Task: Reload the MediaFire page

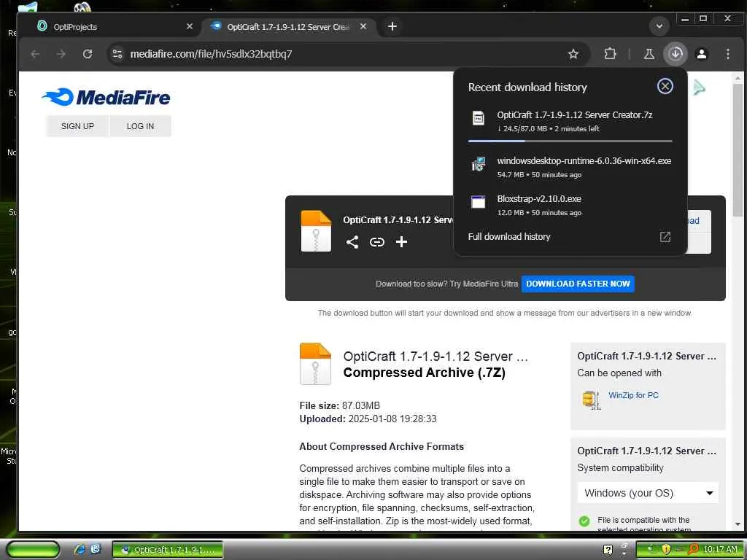Action: pyautogui.click(x=88, y=54)
